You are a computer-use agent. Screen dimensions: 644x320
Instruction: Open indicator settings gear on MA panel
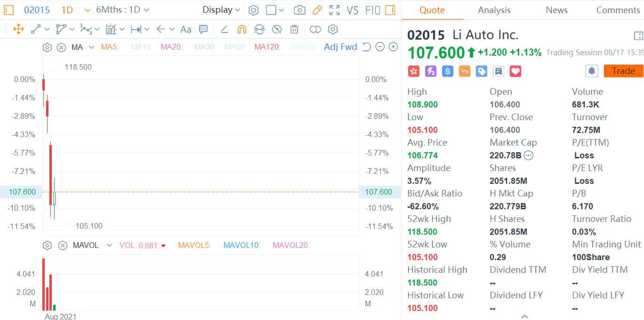[x=47, y=47]
